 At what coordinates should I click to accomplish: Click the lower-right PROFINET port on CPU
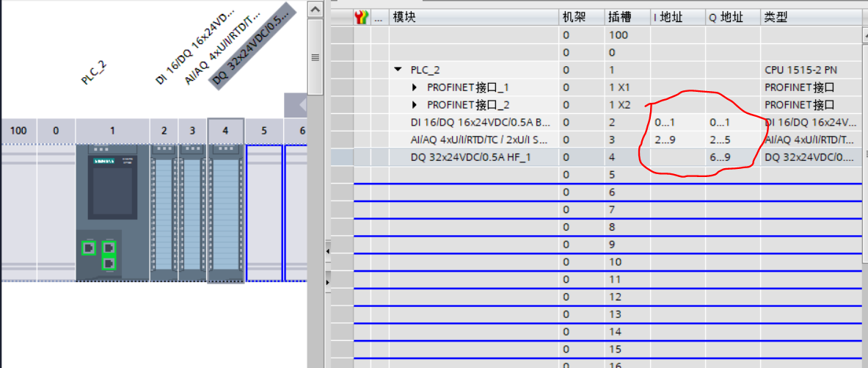(x=109, y=263)
